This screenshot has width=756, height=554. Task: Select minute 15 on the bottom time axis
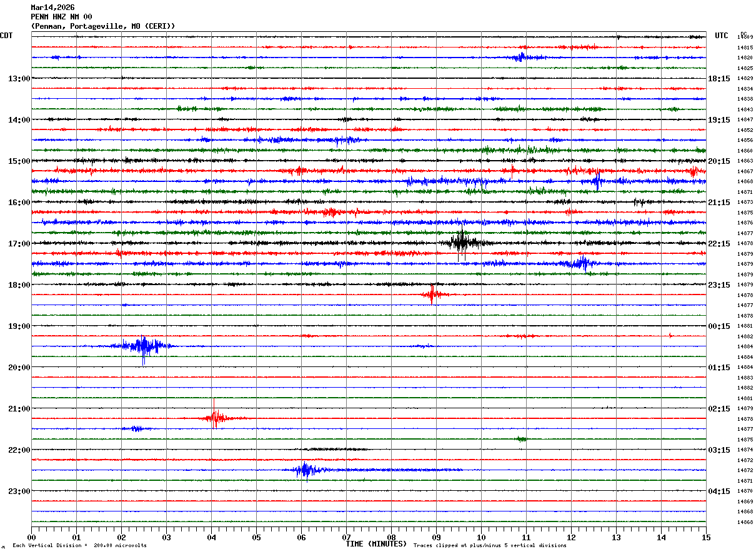(x=706, y=537)
